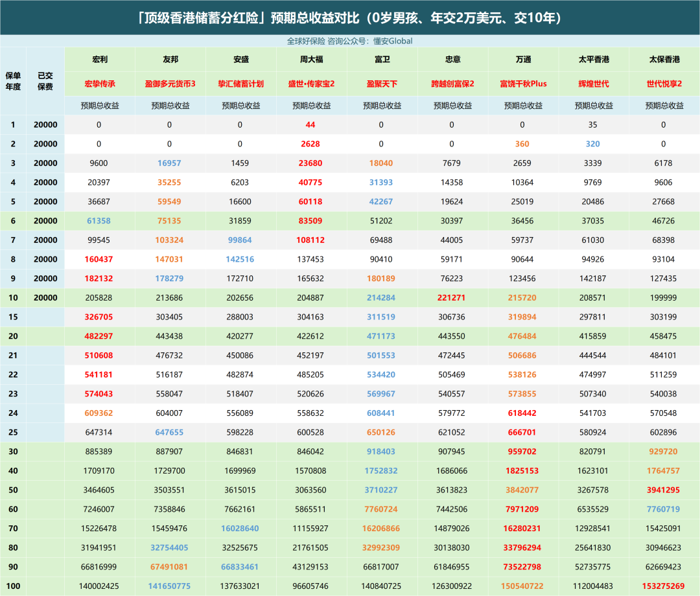Click the product name 盛世·传家宝2
700x596 pixels.
tap(311, 84)
